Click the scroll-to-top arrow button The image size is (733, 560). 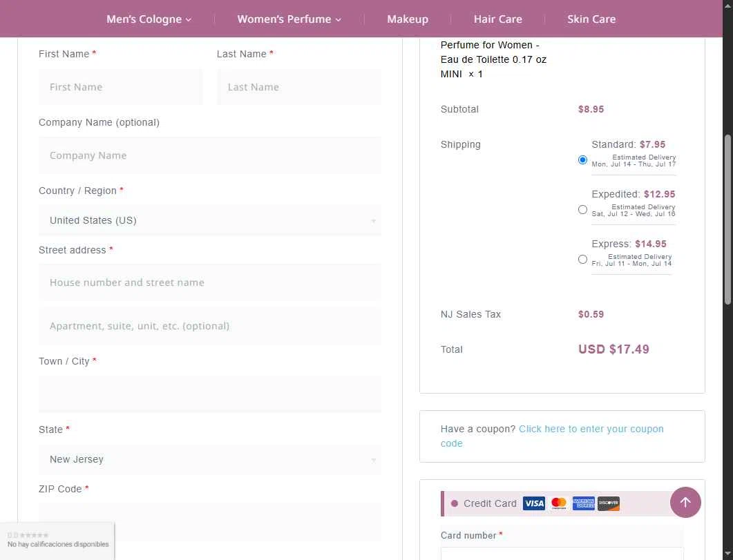pos(685,502)
